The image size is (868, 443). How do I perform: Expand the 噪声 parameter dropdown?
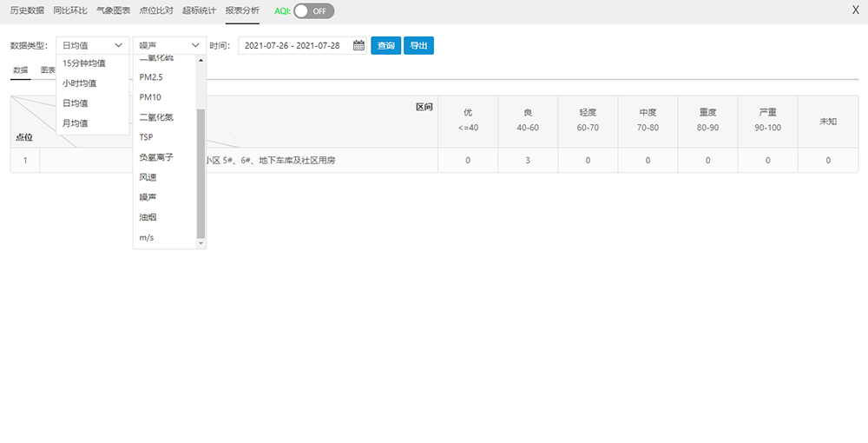point(169,46)
